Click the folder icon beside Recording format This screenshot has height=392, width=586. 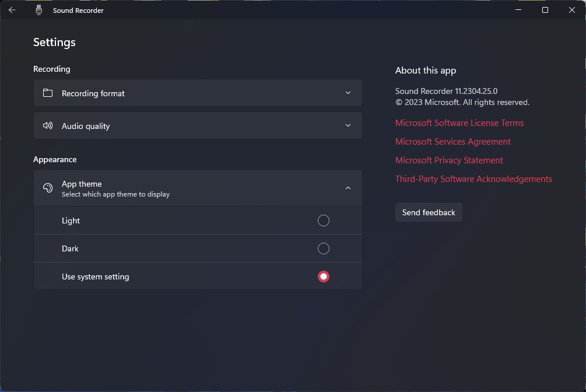point(48,93)
